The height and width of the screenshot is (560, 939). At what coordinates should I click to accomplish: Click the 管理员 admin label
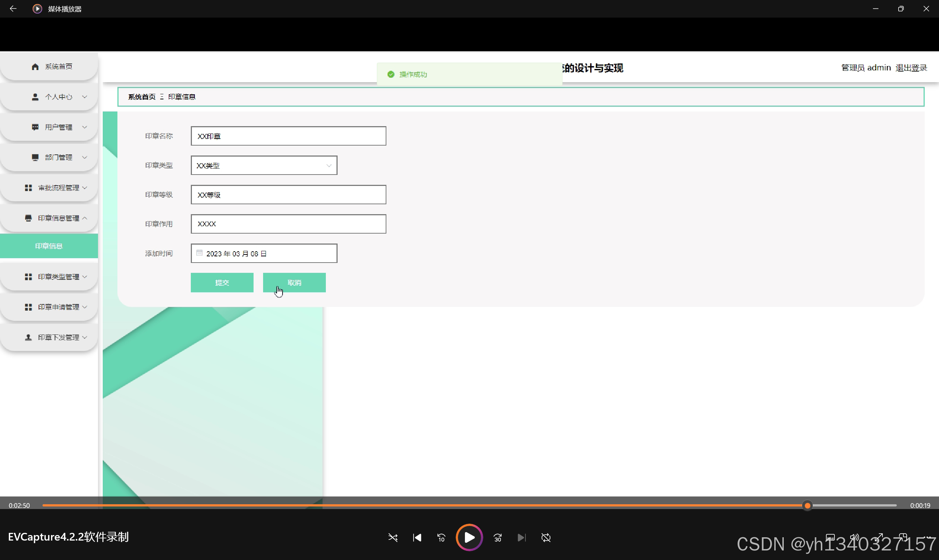click(x=866, y=68)
